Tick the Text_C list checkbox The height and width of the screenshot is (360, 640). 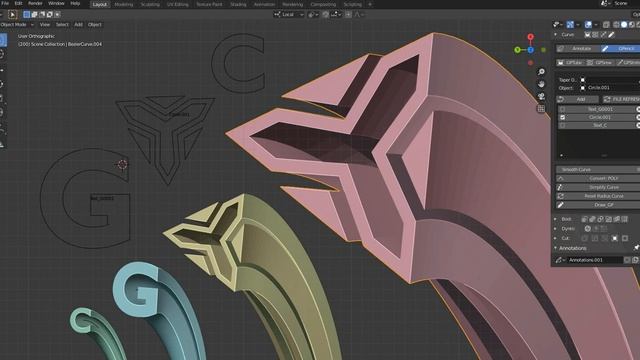tap(563, 125)
